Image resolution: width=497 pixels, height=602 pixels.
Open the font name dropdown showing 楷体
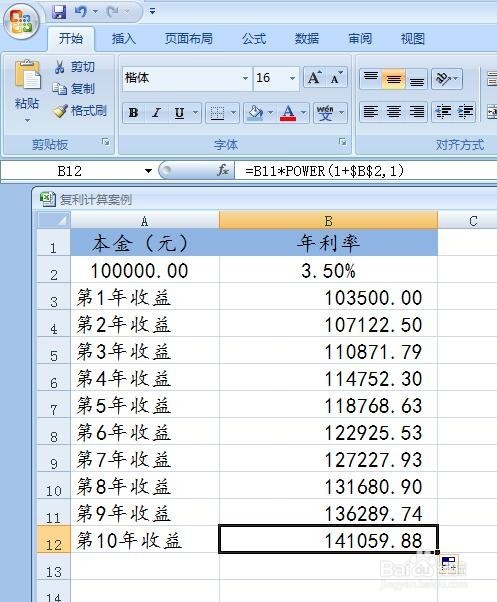coord(245,78)
